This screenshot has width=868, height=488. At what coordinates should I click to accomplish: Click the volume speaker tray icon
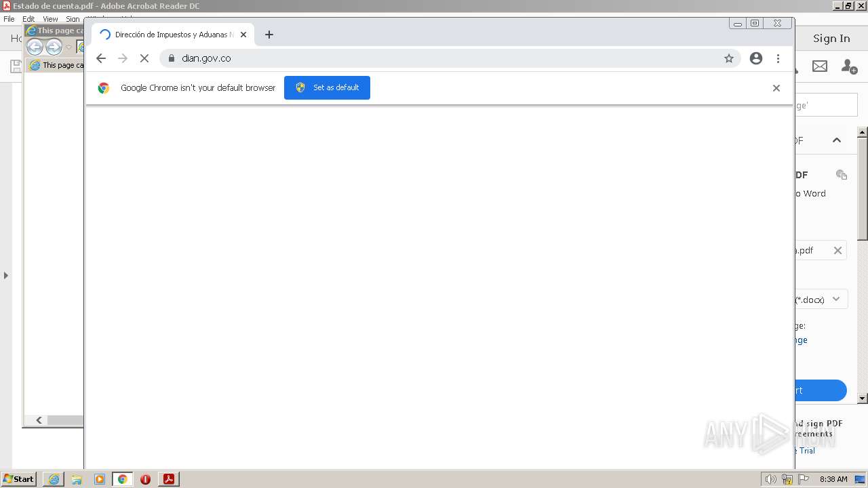pos(770,479)
